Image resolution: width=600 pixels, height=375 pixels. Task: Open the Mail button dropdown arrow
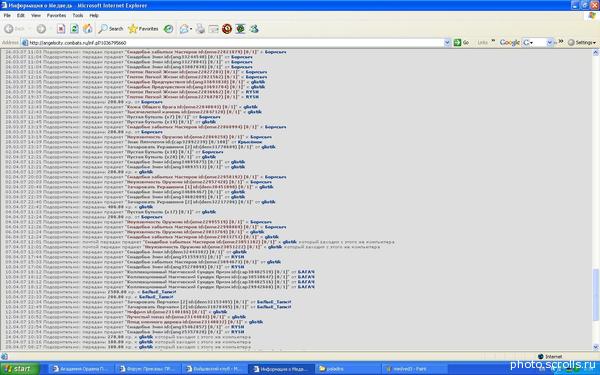tap(191, 29)
